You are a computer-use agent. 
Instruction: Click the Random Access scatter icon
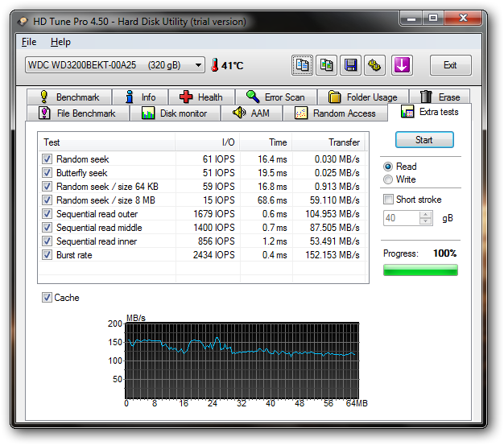coord(301,113)
